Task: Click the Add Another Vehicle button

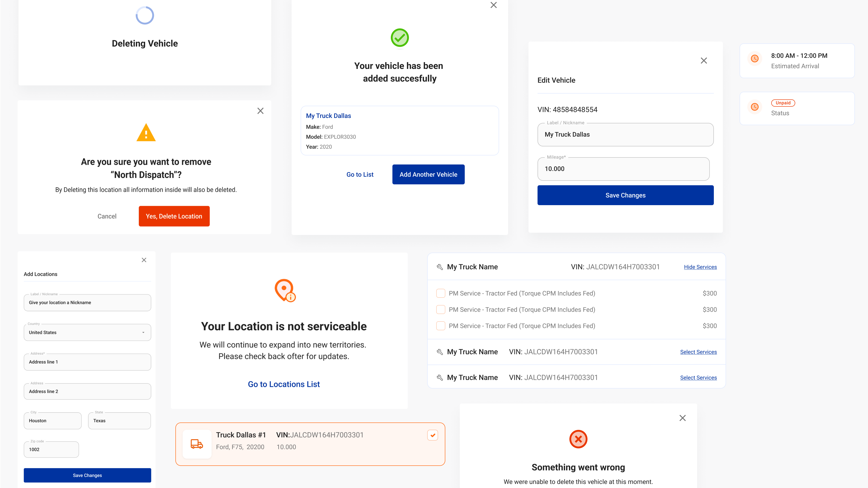Action: coord(428,174)
